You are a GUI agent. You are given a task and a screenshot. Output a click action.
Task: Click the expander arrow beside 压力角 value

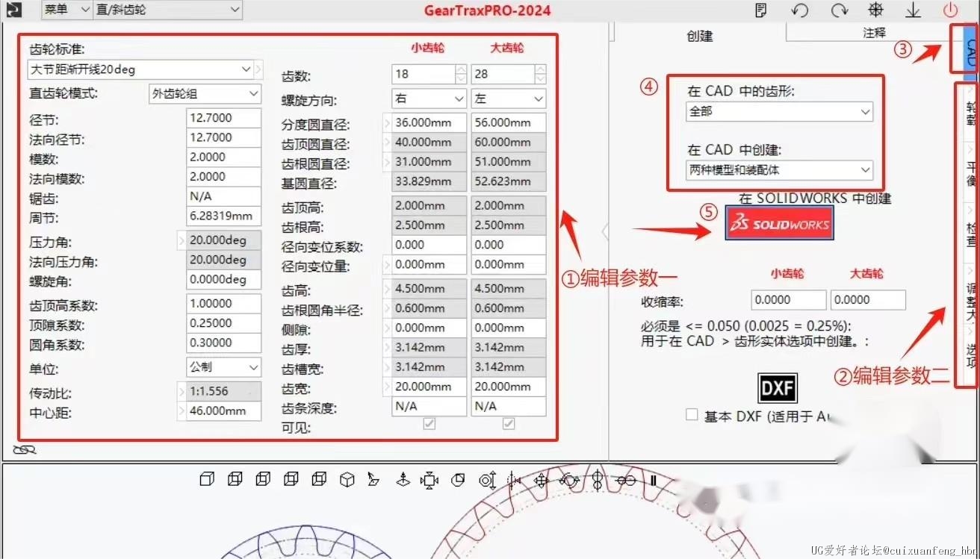[x=181, y=240]
